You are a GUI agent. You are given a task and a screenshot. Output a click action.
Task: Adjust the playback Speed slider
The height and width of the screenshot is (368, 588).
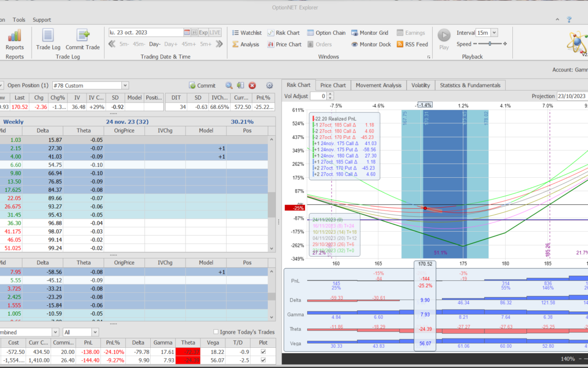[x=489, y=44]
